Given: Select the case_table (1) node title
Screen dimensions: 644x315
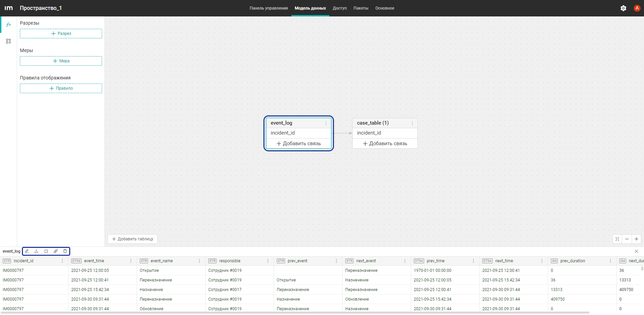Looking at the screenshot, I should pyautogui.click(x=373, y=123).
